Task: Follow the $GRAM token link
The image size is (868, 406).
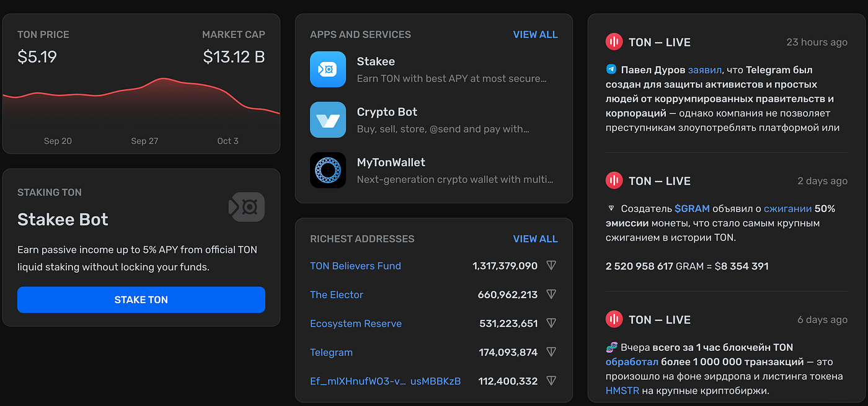Action: [692, 209]
